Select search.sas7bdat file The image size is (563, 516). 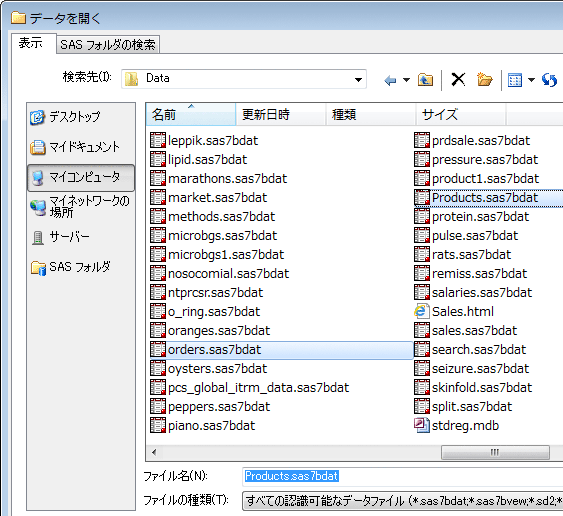click(470, 350)
